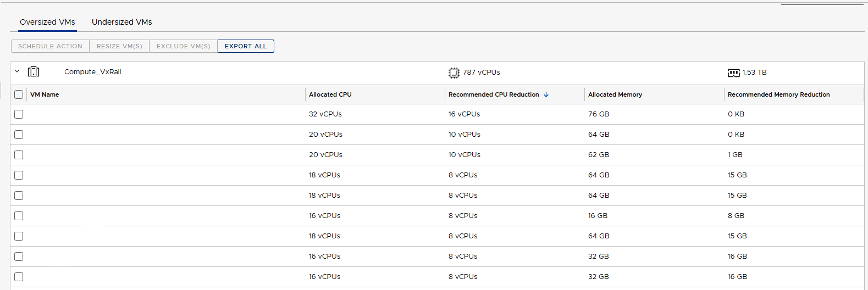Click the Schedule Action button

(x=50, y=46)
